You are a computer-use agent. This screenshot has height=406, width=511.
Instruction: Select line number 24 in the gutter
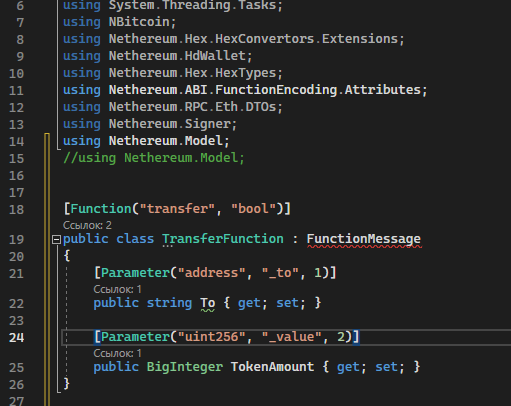tap(17, 338)
